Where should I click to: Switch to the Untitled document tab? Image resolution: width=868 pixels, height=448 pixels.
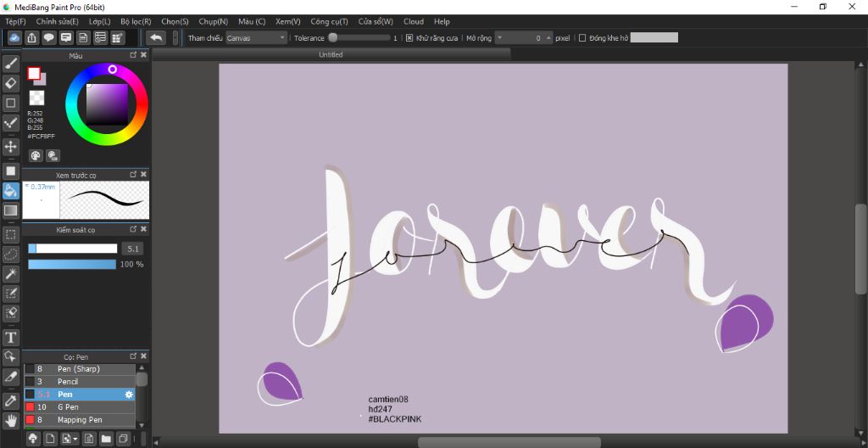click(331, 54)
